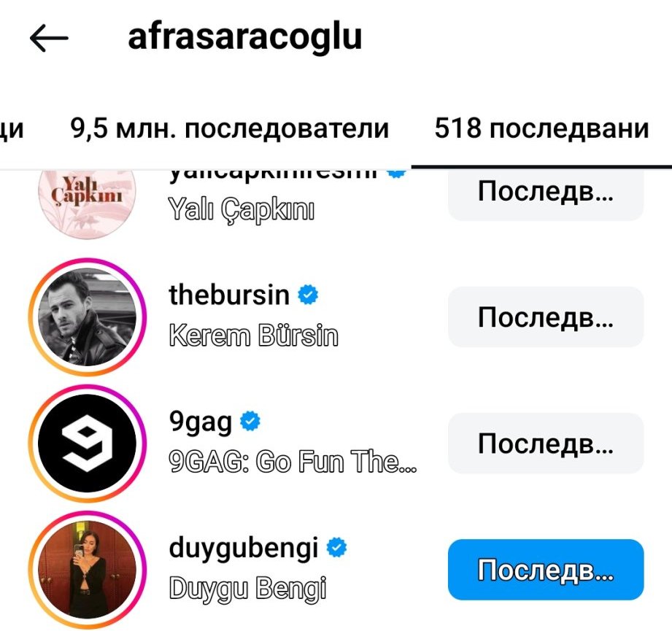Open thebursin username link
Image resolution: width=672 pixels, height=631 pixels.
[x=229, y=295]
